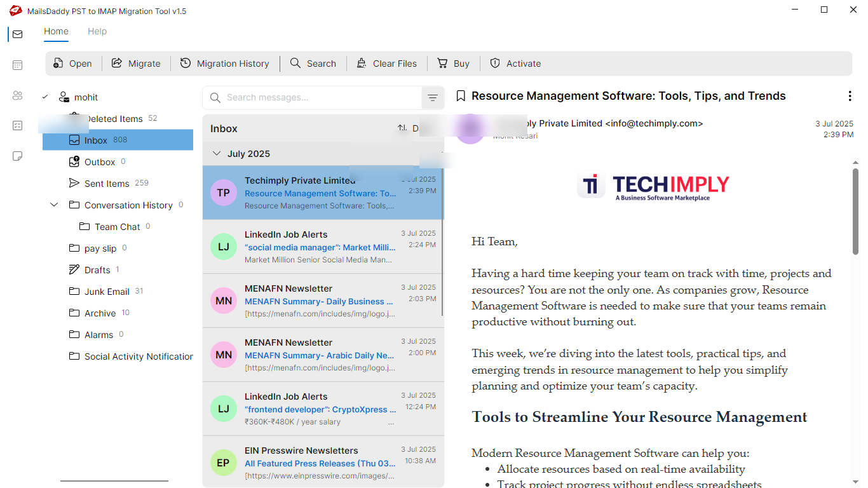The height and width of the screenshot is (488, 868).
Task: Click the email preview vertical scrollbar
Action: click(x=855, y=212)
